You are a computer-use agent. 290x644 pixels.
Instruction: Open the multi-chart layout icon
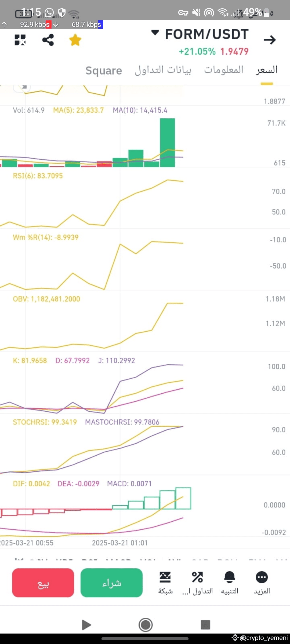click(x=20, y=40)
